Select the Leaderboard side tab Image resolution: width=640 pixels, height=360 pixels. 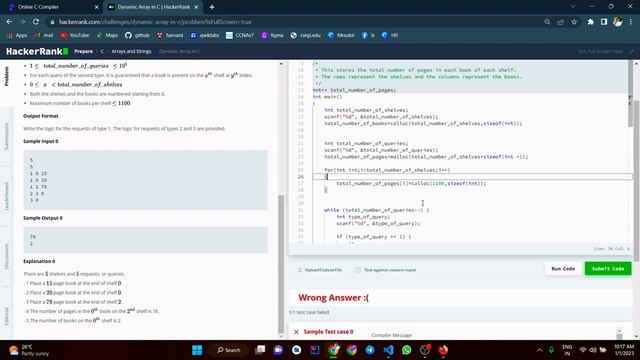[7, 197]
